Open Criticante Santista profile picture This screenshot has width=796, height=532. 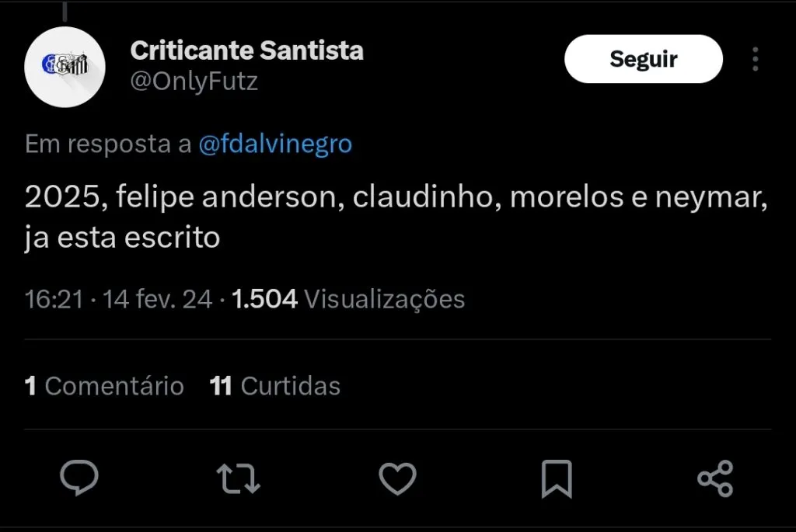65,65
